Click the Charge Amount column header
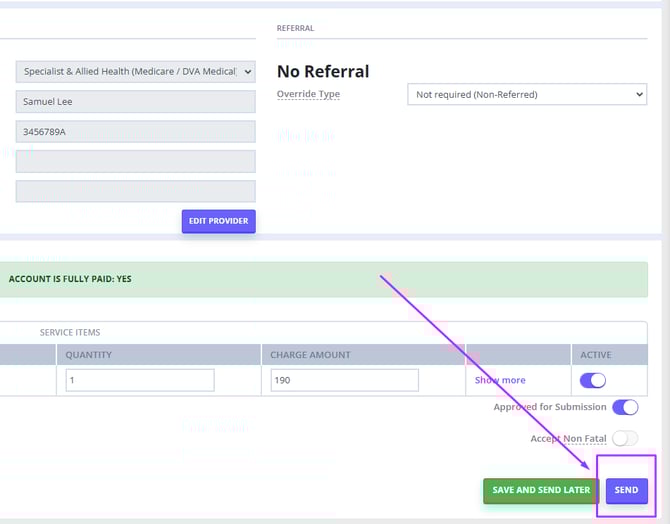The height and width of the screenshot is (524, 670). pos(311,355)
